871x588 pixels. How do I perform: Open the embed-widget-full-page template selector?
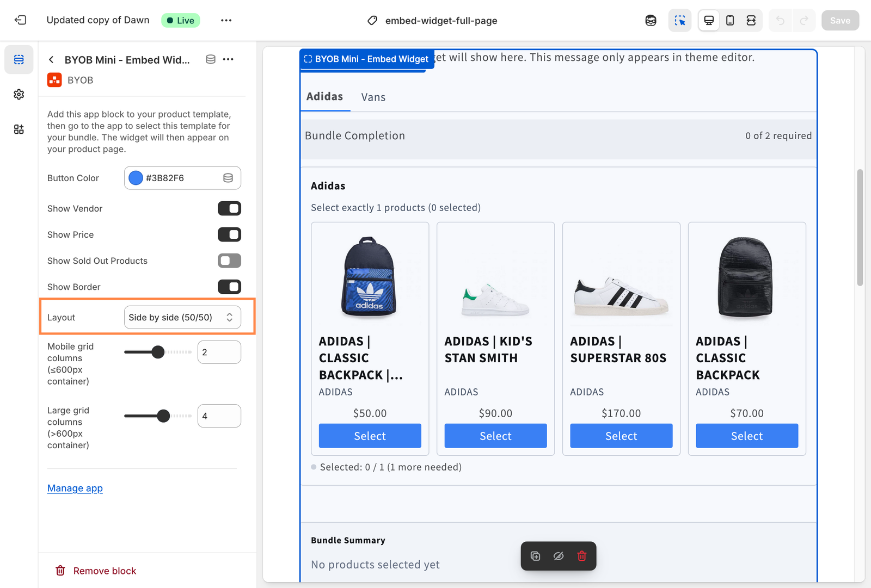point(433,21)
